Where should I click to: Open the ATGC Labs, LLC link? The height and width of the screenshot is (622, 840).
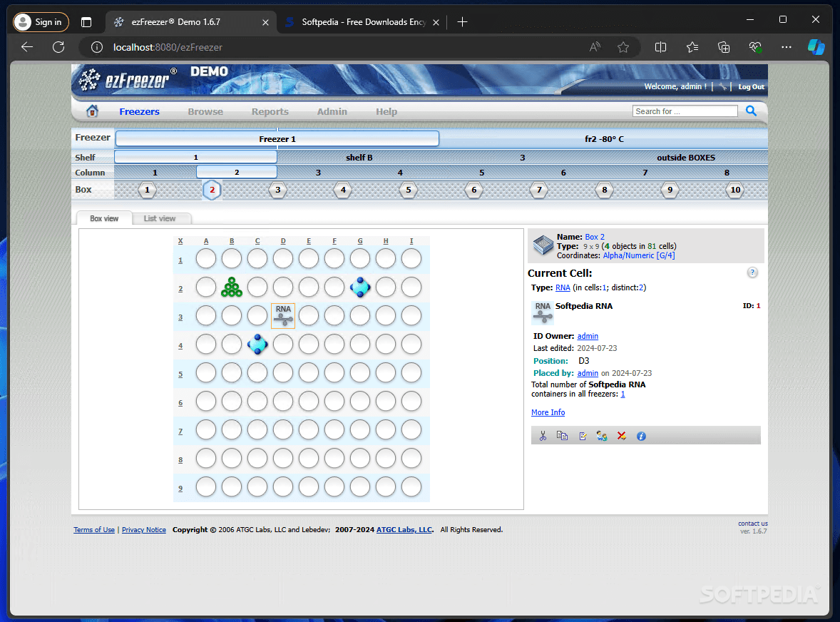pyautogui.click(x=404, y=530)
